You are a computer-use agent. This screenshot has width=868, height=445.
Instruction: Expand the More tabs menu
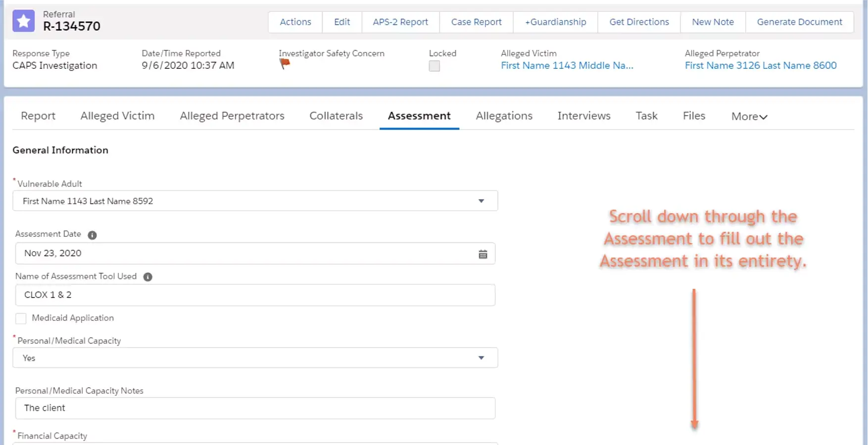pyautogui.click(x=749, y=116)
